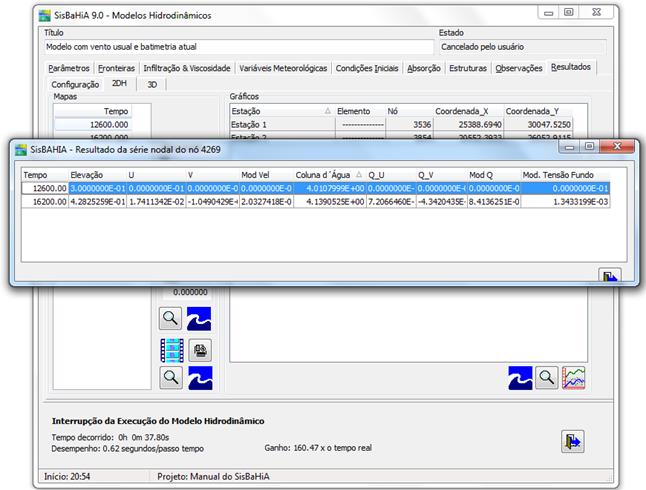This screenshot has height=490, width=646.
Task: Open the Fronteiras tab
Action: click(x=117, y=68)
